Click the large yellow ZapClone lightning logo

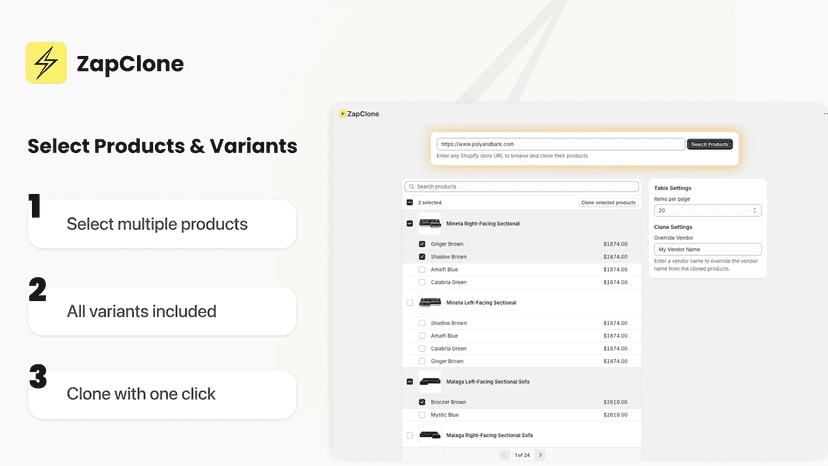click(x=46, y=63)
